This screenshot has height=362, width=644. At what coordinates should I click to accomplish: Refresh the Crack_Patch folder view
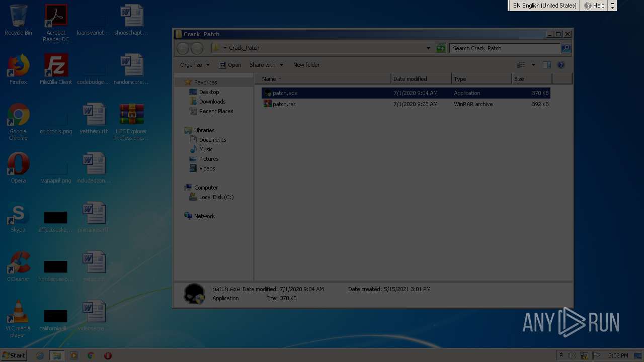[441, 48]
